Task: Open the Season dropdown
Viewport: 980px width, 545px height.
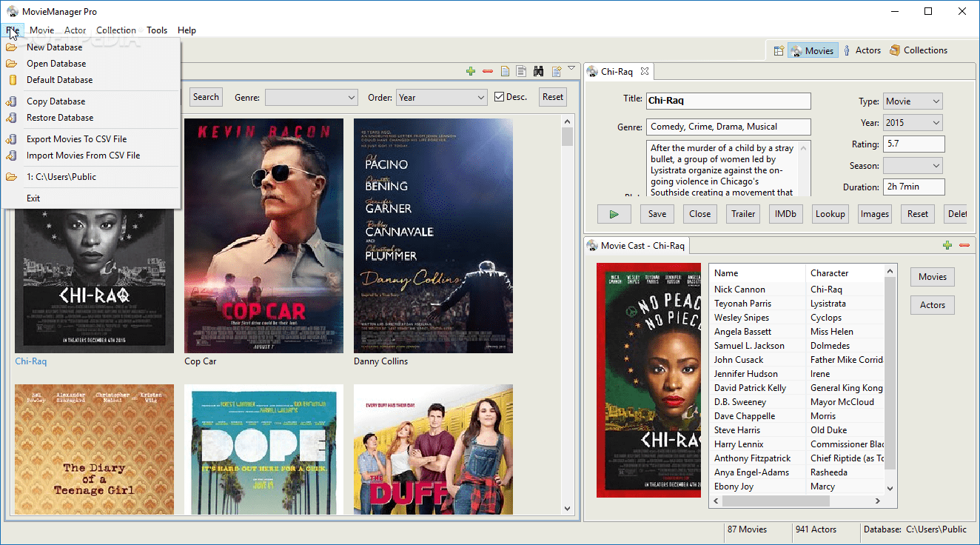Action: coord(913,166)
